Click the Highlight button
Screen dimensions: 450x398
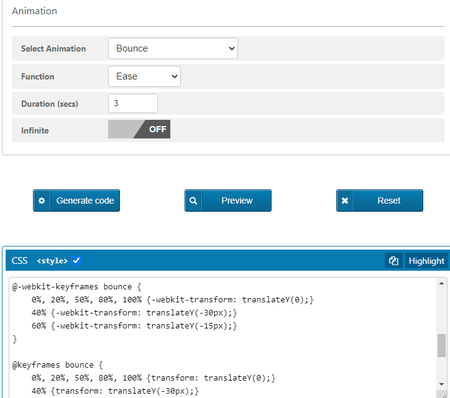tap(426, 261)
